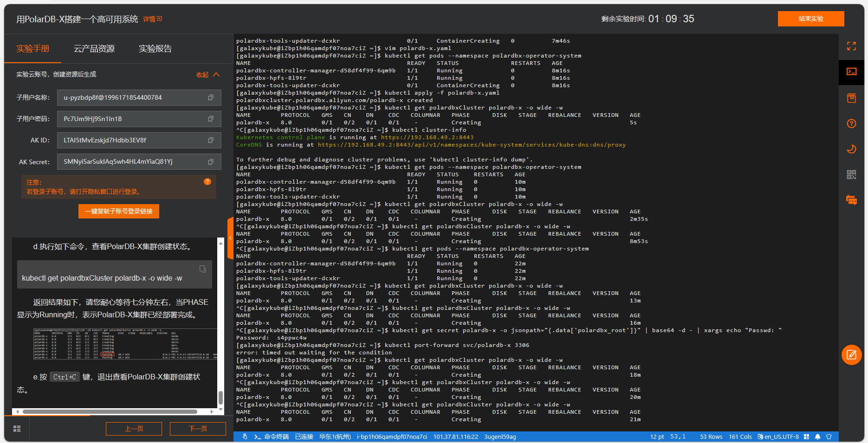
Task: Click the theme shirt icon in the status bar
Action: click(x=829, y=437)
